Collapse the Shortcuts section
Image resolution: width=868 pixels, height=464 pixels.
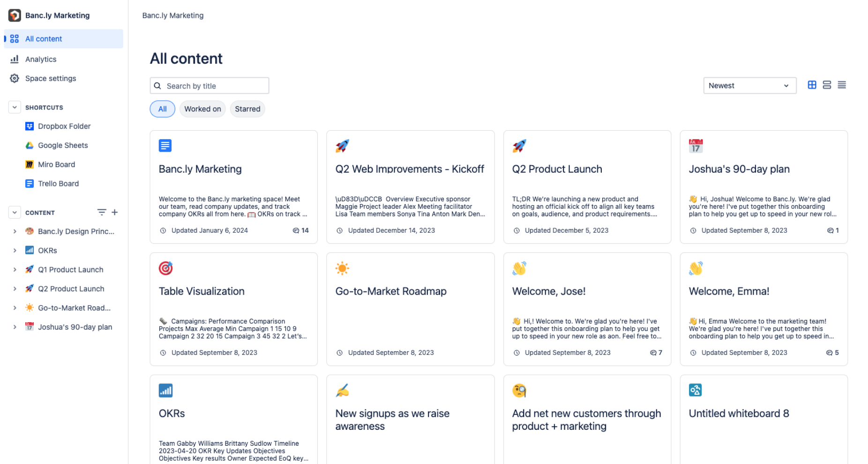[x=15, y=107]
